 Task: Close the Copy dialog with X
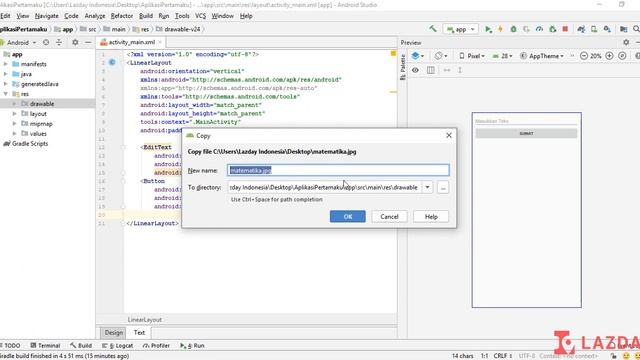coord(449,135)
